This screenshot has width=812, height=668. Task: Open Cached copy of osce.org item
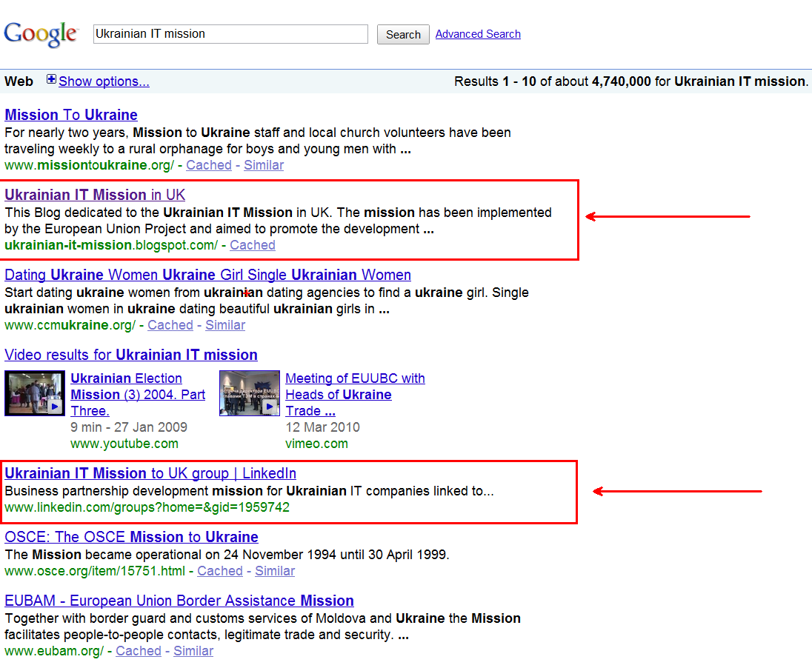coord(219,571)
